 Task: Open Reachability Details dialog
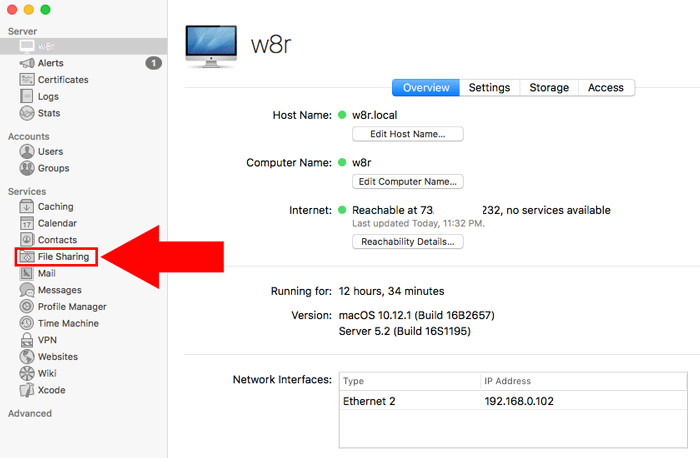coord(408,241)
